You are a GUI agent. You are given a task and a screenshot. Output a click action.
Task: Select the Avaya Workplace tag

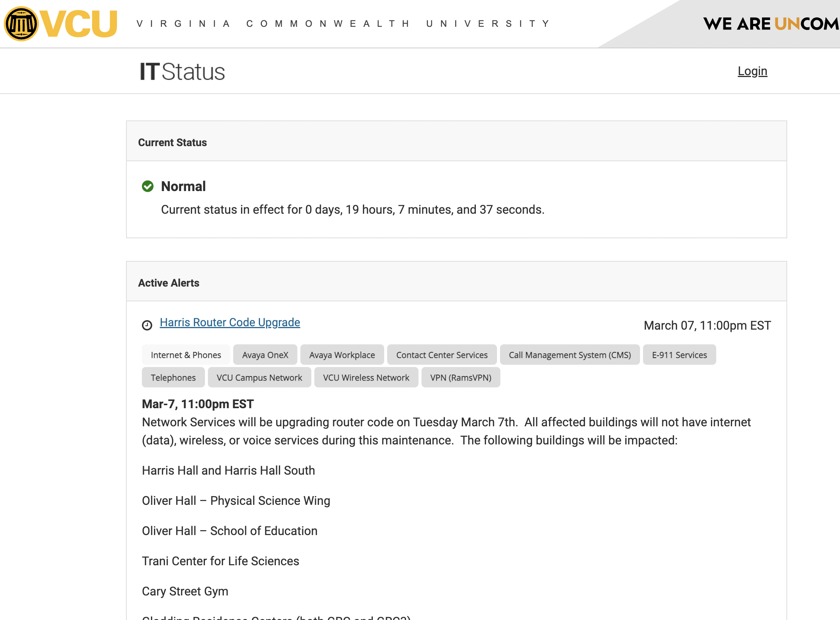342,355
